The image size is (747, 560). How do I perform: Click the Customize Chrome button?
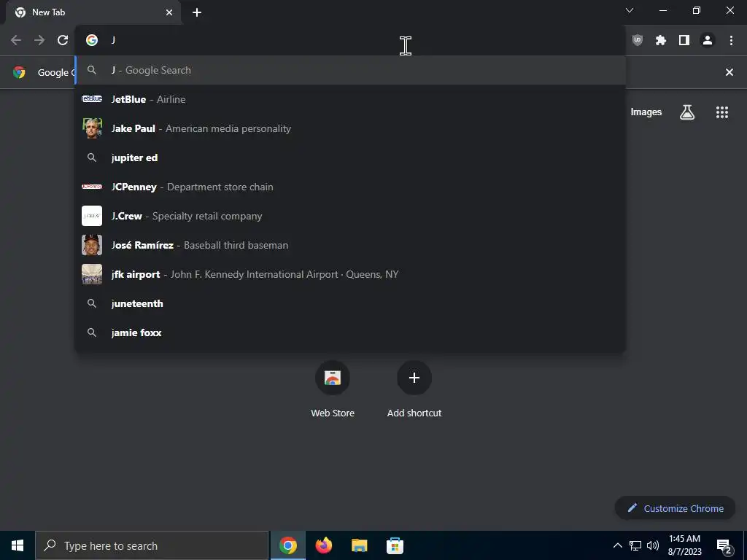tap(676, 508)
